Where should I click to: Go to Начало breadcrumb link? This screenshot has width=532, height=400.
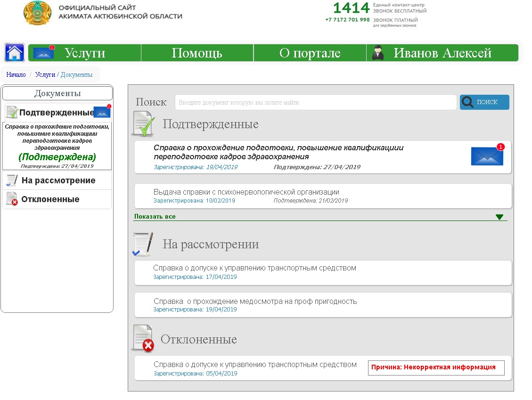click(16, 74)
